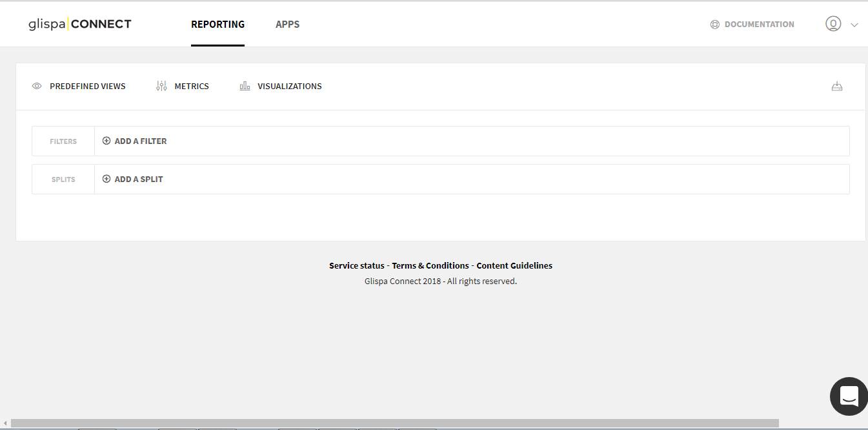Click the export download icon
Viewport: 868px width, 430px height.
point(837,87)
